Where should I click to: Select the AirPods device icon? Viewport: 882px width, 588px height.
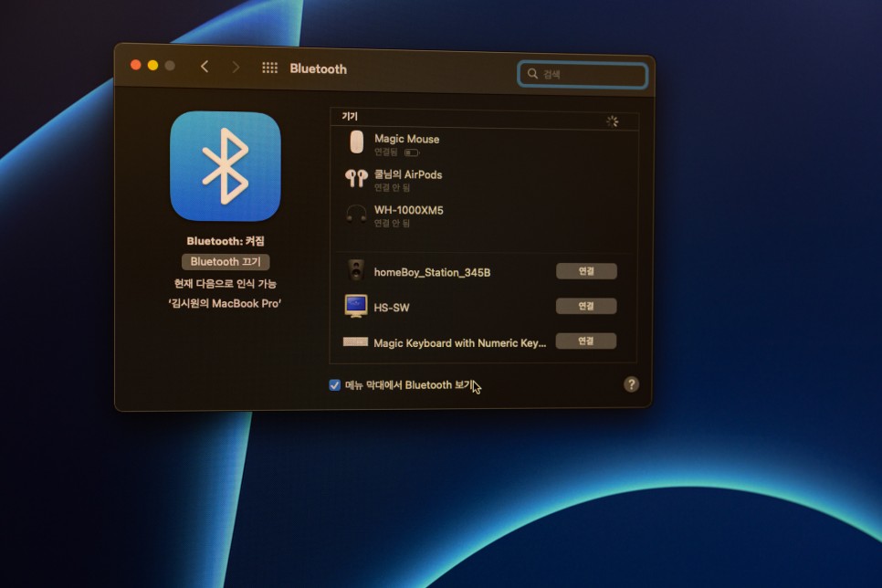point(356,178)
